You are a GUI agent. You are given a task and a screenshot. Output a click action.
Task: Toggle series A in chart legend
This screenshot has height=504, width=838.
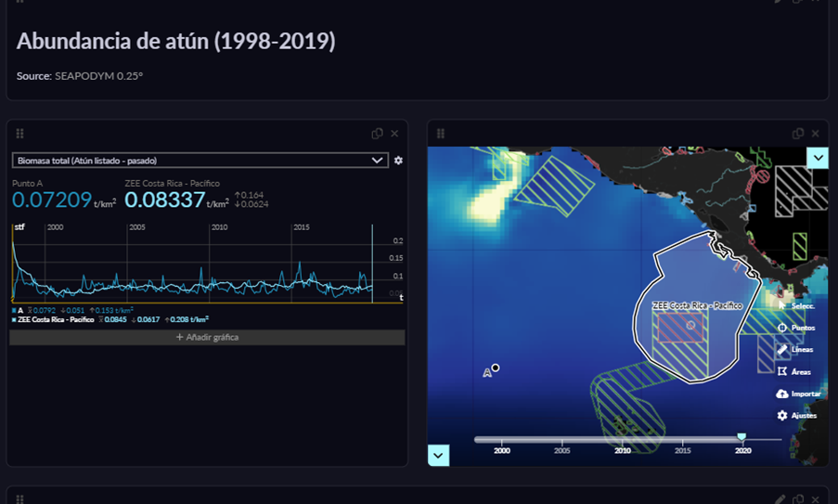pyautogui.click(x=19, y=310)
